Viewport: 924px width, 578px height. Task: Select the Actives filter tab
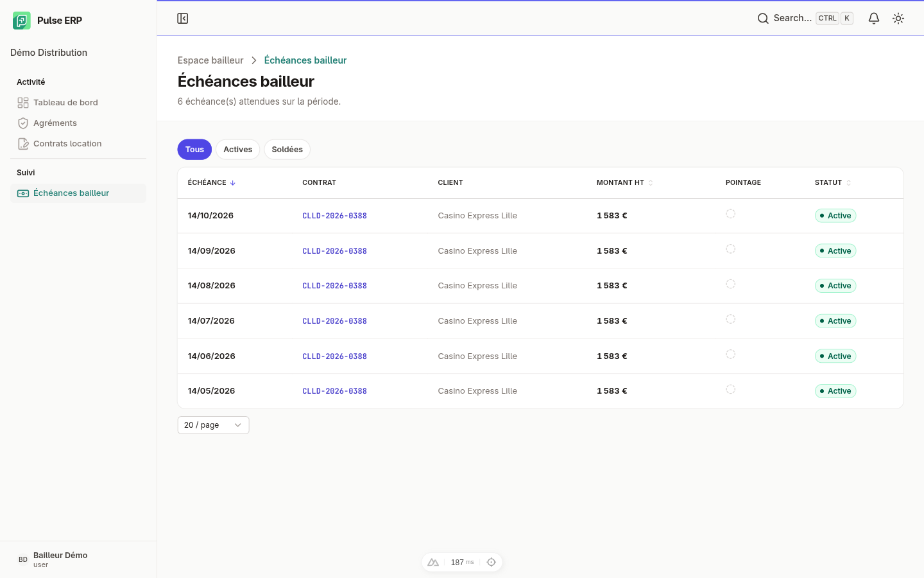coord(237,150)
